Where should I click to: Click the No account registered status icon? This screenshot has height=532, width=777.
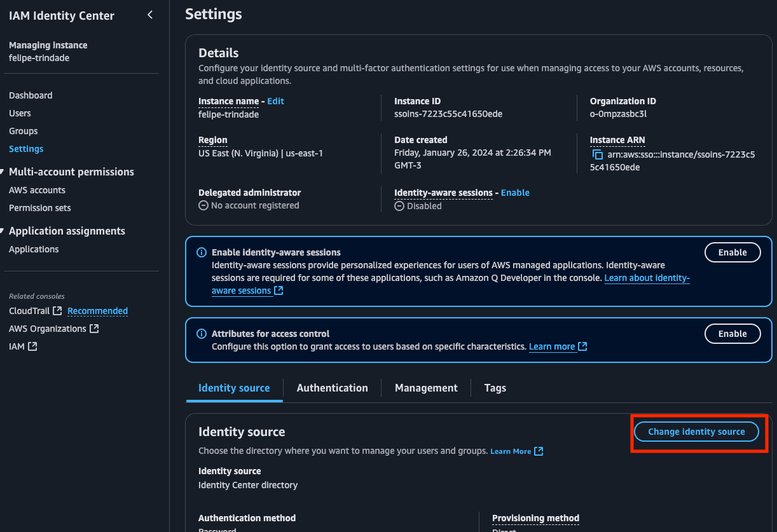click(x=203, y=205)
